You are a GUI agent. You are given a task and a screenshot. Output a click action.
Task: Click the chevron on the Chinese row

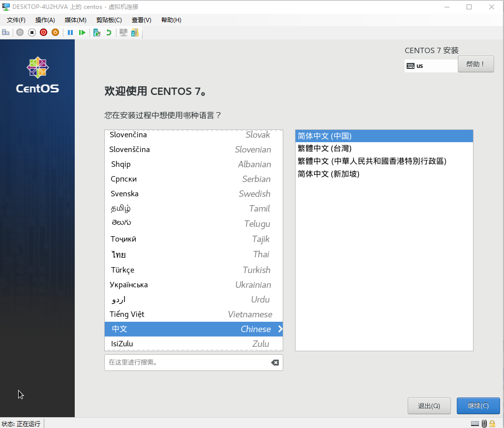pyautogui.click(x=280, y=329)
